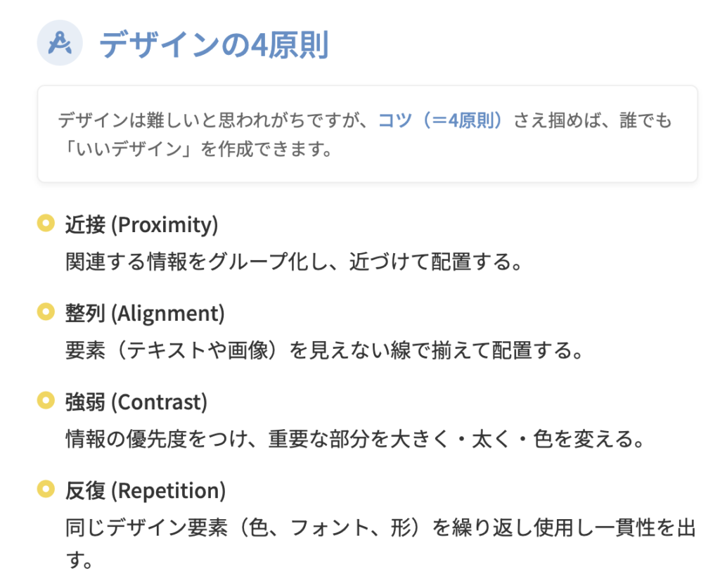Click the 同じデザイン要素 description line
Viewport: 720px width, 588px height.
coord(380,528)
